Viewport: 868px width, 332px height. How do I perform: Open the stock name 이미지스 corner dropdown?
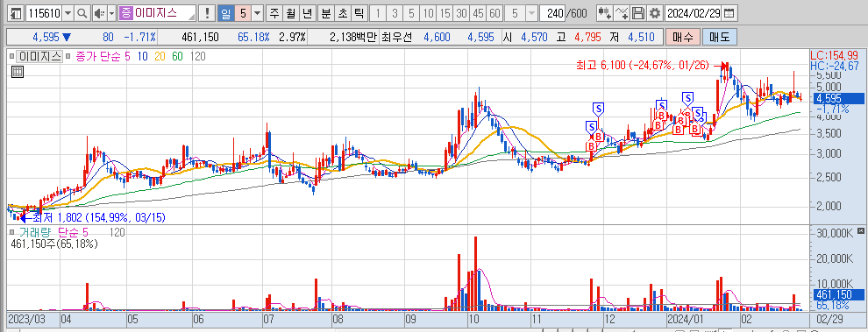tap(192, 17)
